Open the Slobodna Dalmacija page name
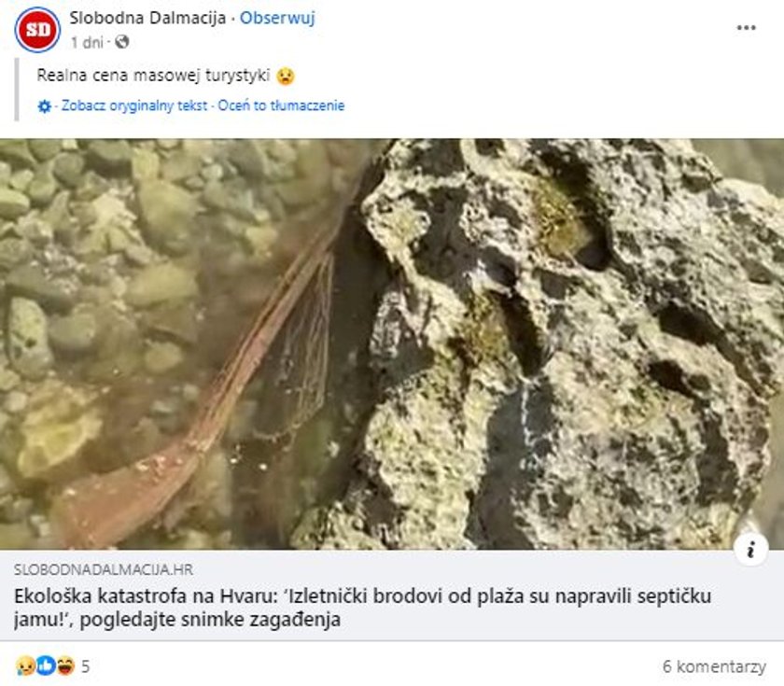Screen dimensions: 784x686 [x=147, y=18]
